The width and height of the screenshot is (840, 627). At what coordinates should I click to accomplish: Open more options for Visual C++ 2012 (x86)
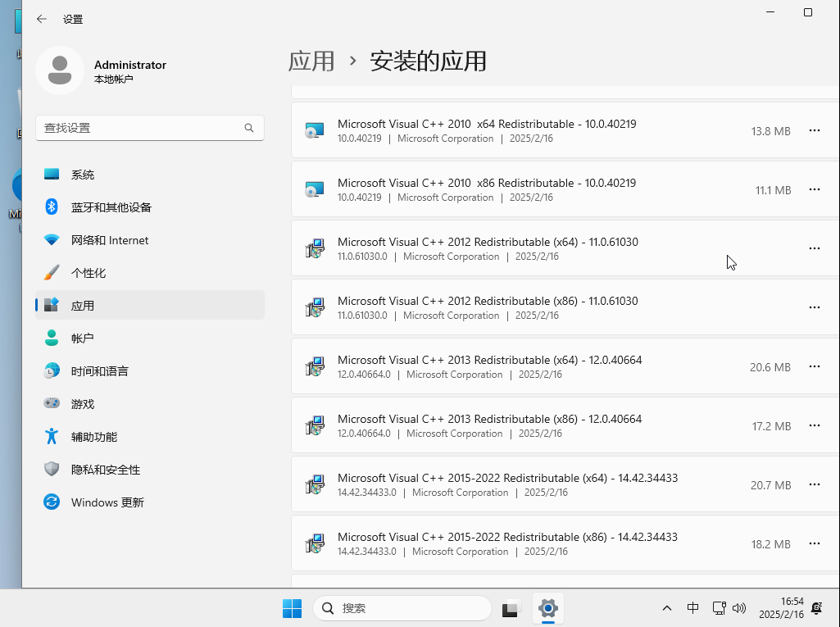(x=815, y=307)
